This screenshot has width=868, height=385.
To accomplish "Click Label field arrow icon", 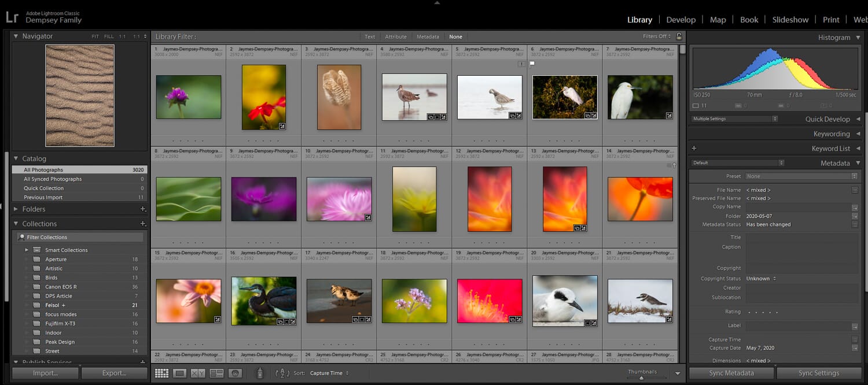I will pos(854,326).
